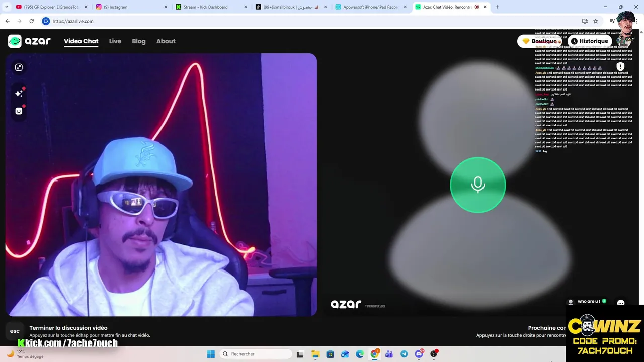644x362 pixels.
Task: Close the Azar Chat Vidéo tab
Action: click(485, 7)
